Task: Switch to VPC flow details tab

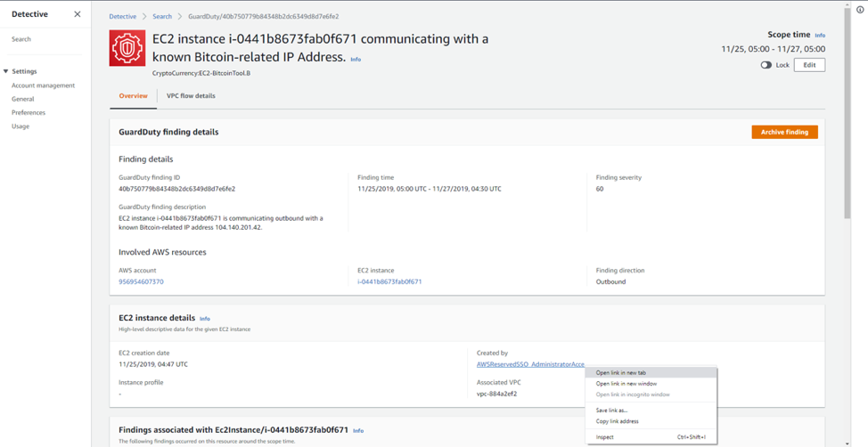Action: coord(191,95)
